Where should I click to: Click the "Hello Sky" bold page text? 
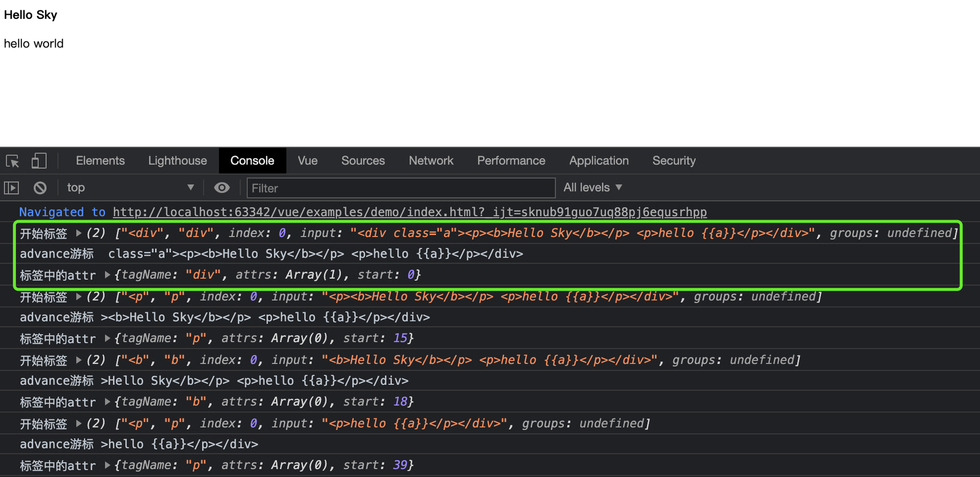[x=31, y=15]
